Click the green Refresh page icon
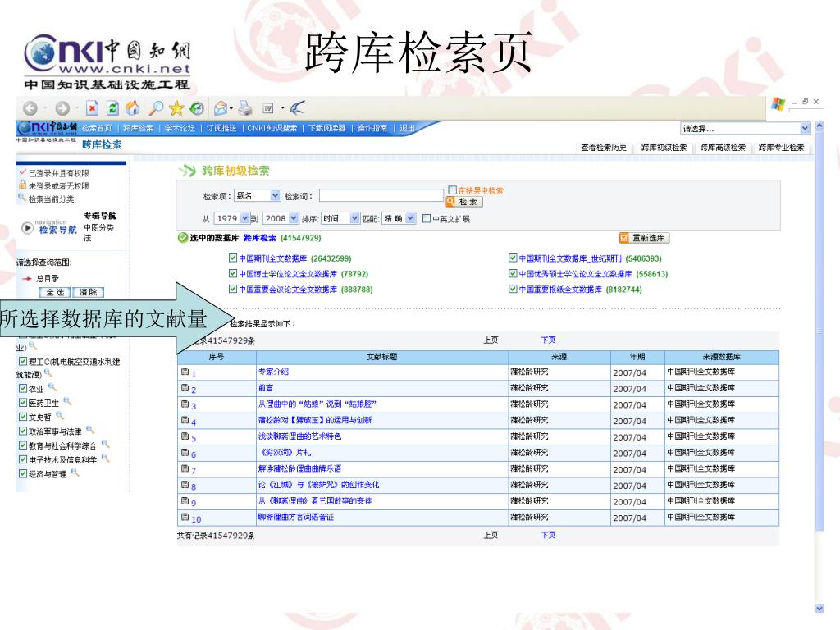 pyautogui.click(x=112, y=108)
